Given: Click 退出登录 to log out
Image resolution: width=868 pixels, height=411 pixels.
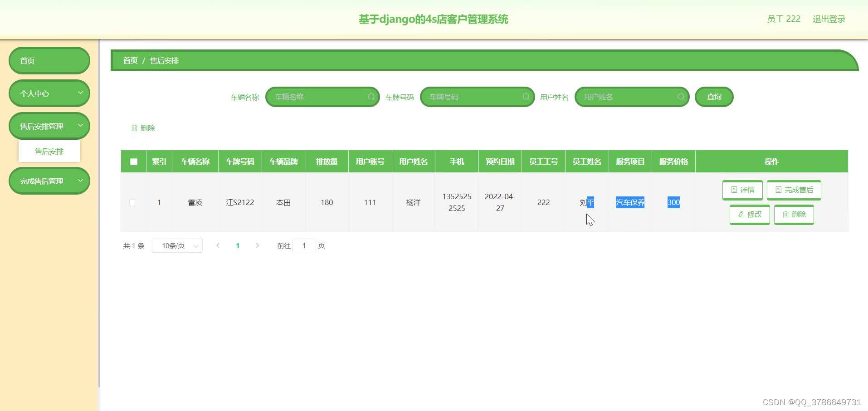Looking at the screenshot, I should click(829, 19).
